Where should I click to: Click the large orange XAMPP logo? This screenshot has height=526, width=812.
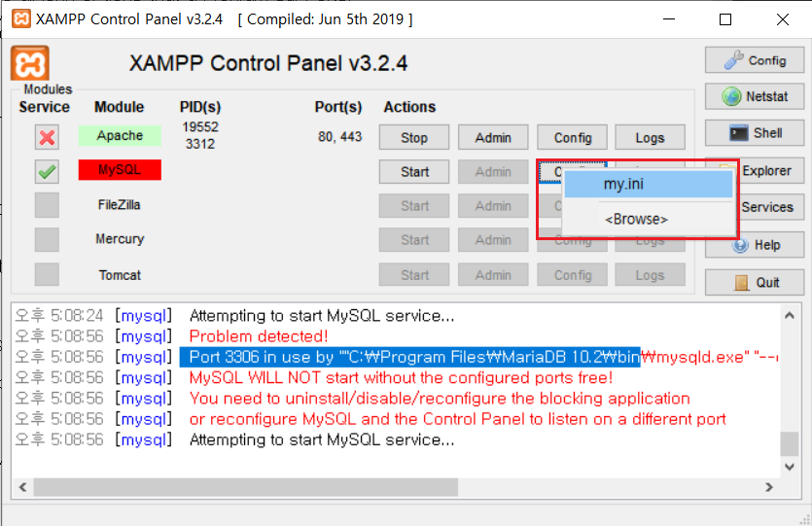pyautogui.click(x=30, y=63)
